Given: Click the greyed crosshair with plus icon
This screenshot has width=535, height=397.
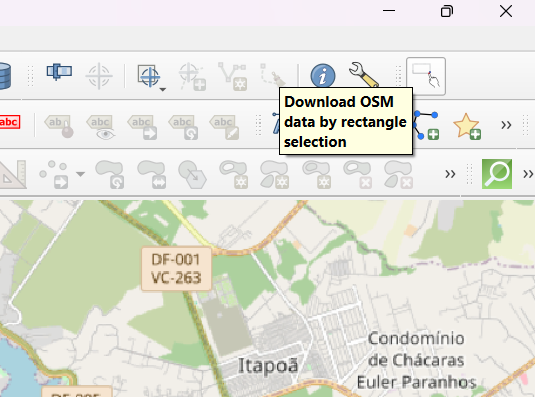Looking at the screenshot, I should (192, 76).
